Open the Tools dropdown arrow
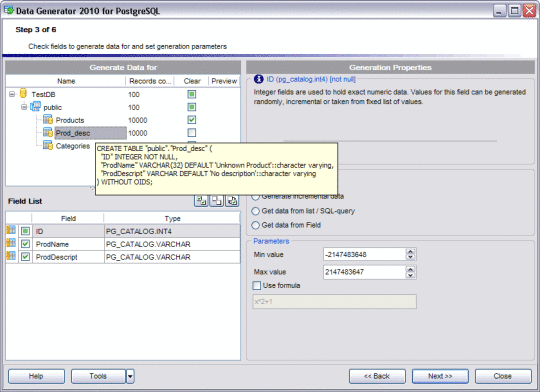 130,376
